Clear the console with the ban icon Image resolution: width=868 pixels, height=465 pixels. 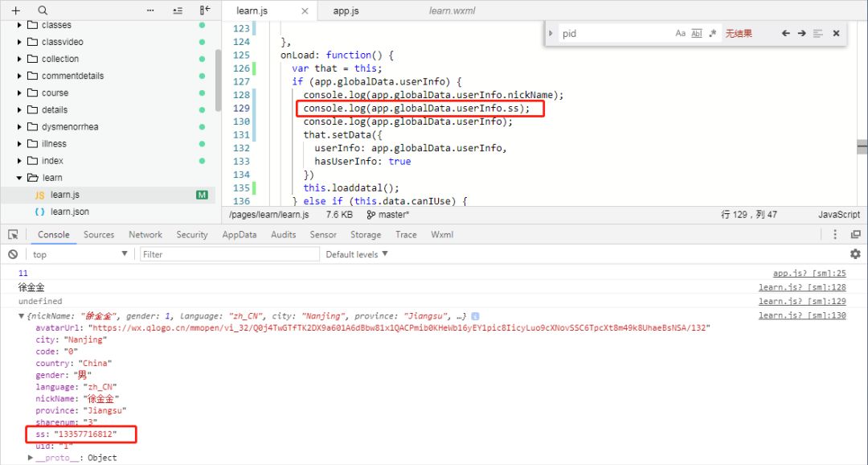(x=13, y=254)
